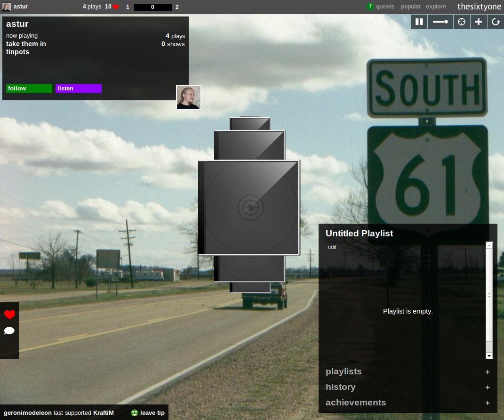Open the popular menu item
The image size is (504, 420).
tap(411, 7)
